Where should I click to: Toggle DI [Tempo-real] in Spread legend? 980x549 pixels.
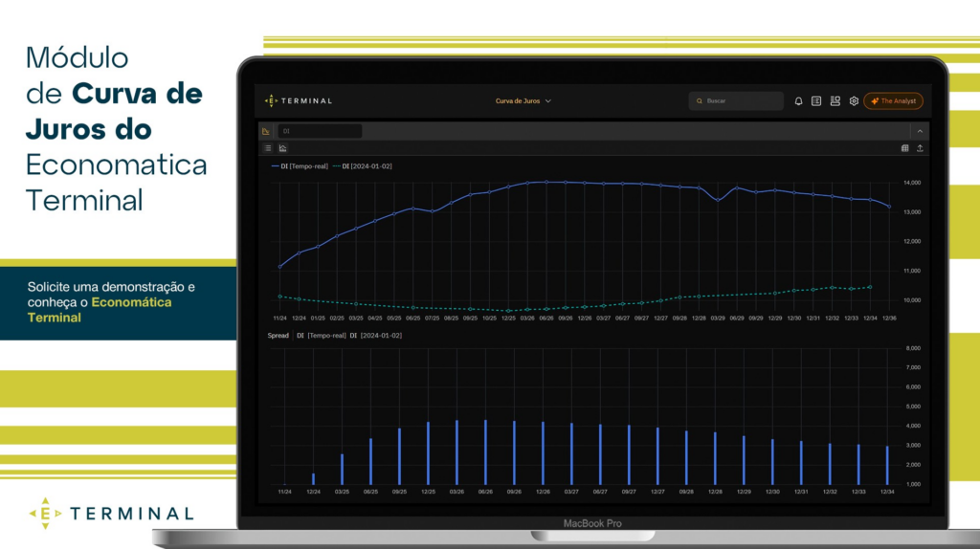322,336
